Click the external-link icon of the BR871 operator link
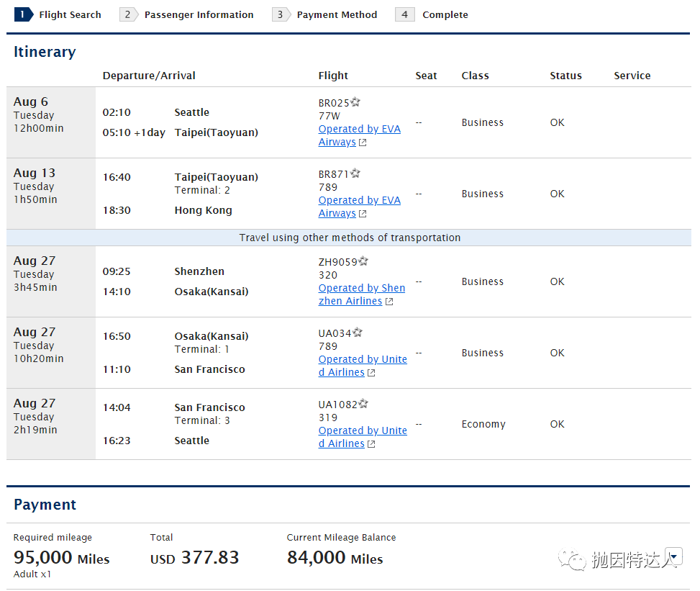This screenshot has height=591, width=700. [363, 214]
